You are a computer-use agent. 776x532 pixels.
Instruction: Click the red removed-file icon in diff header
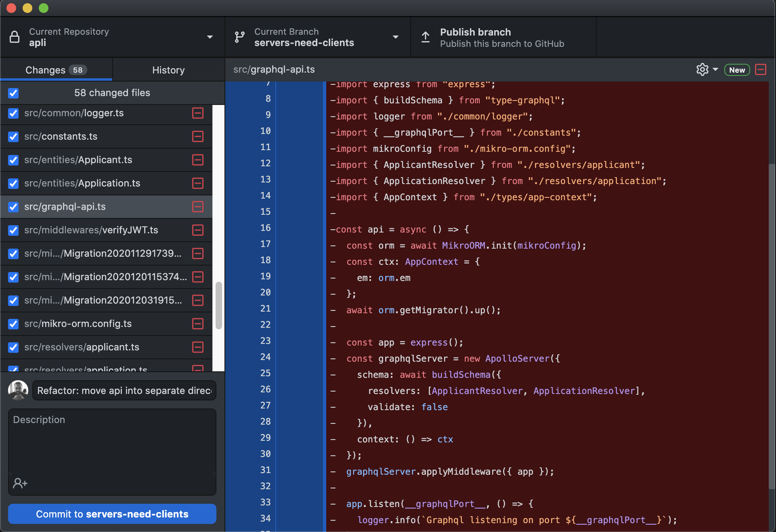[x=761, y=69]
